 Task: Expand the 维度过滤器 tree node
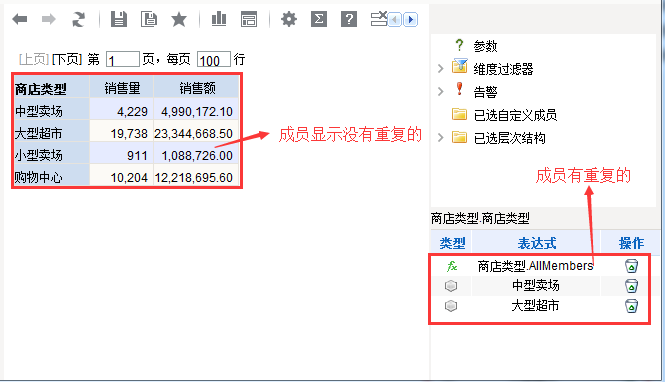click(441, 68)
